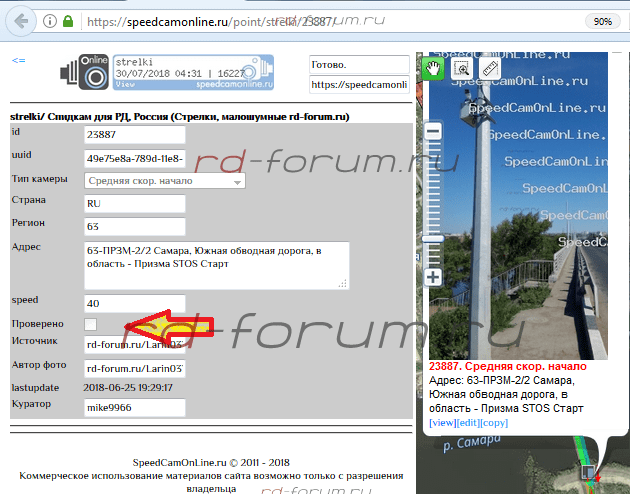Click the speed input field

135,303
